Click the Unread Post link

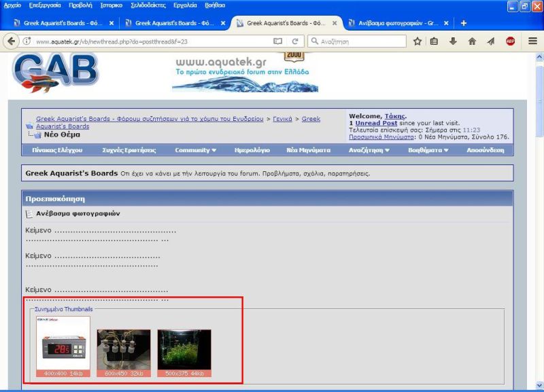pos(376,123)
